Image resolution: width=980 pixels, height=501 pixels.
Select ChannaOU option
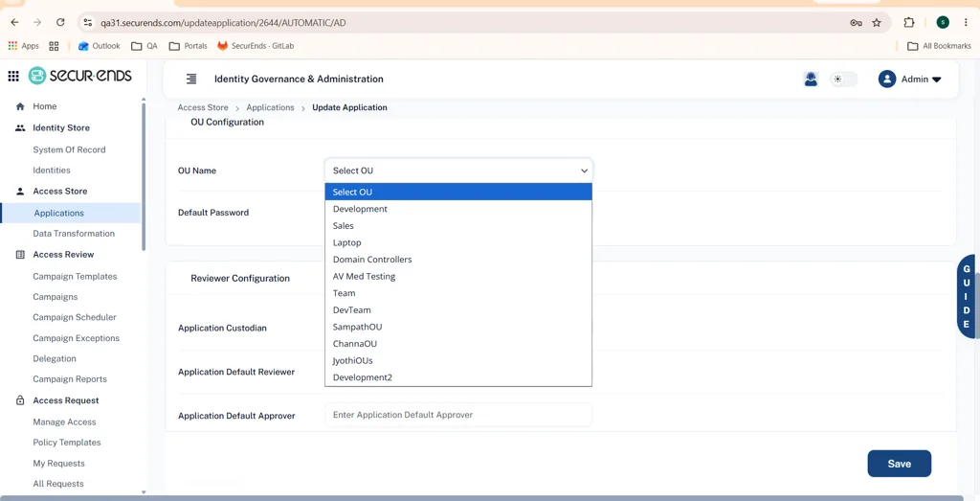point(458,344)
